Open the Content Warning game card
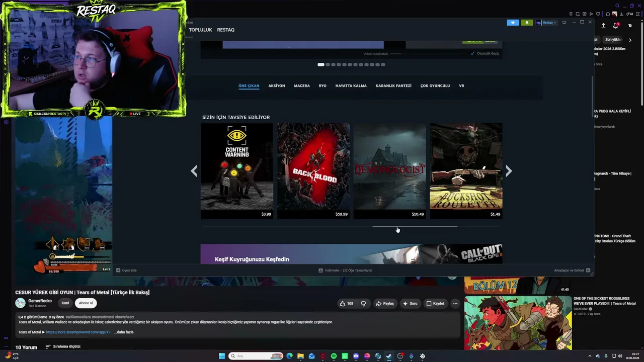The image size is (644, 362). click(237, 171)
